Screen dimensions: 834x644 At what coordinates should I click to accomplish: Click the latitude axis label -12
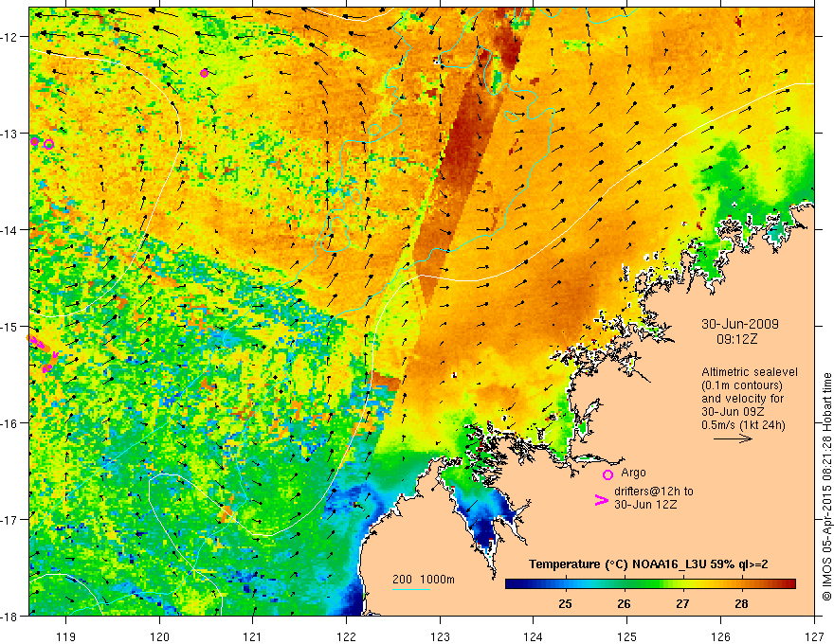[11, 37]
